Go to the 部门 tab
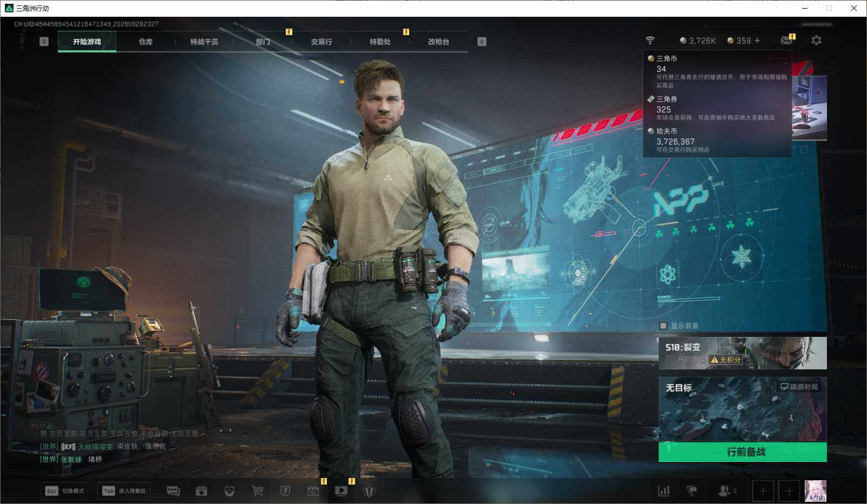 click(263, 42)
